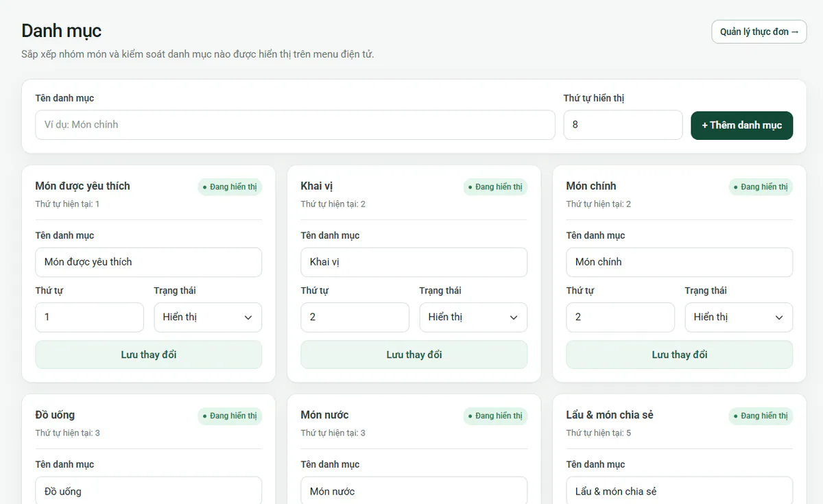Viewport: 823px width, 504px height.
Task: Click the new category name field
Action: pos(295,125)
